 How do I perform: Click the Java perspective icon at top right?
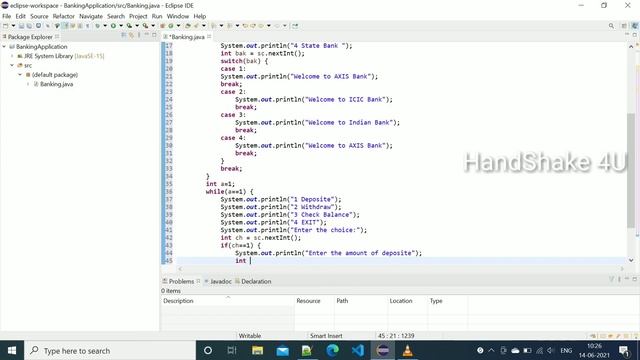(635, 26)
